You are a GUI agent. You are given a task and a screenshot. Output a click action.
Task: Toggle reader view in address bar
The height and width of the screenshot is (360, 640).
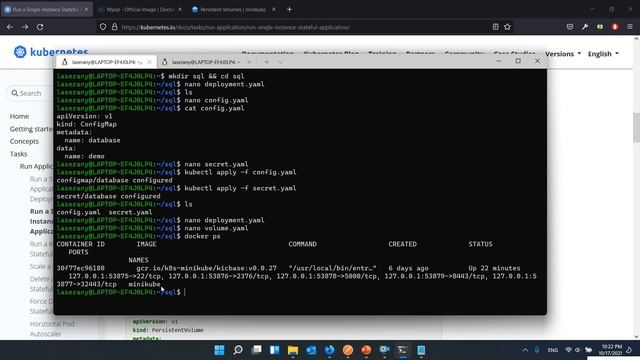[x=495, y=27]
